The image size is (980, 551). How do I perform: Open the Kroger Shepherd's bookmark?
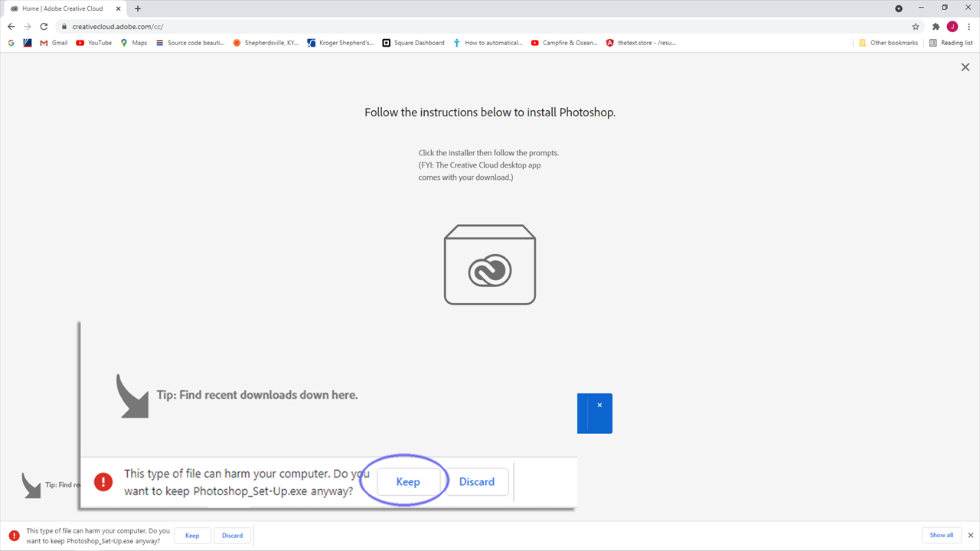pyautogui.click(x=341, y=43)
